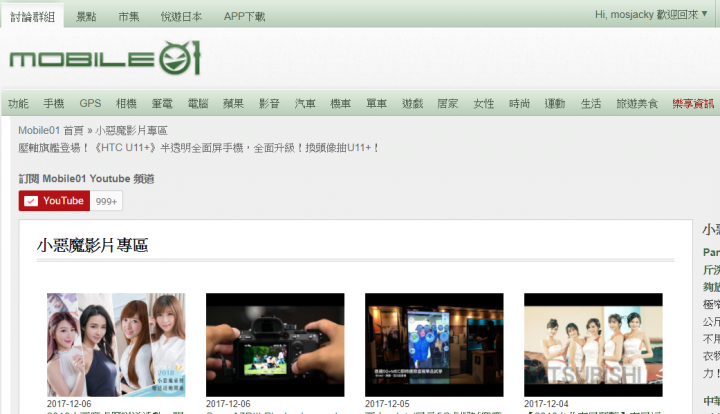The width and height of the screenshot is (720, 414).
Task: Open the 景點 tab
Action: click(x=86, y=17)
